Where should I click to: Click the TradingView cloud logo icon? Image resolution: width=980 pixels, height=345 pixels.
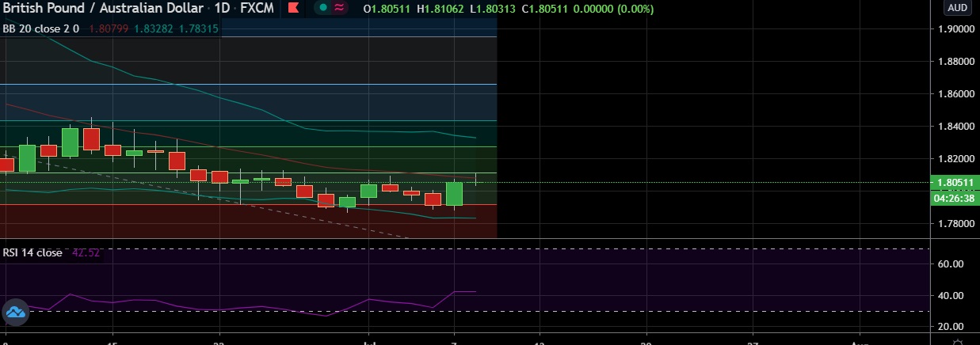[16, 313]
